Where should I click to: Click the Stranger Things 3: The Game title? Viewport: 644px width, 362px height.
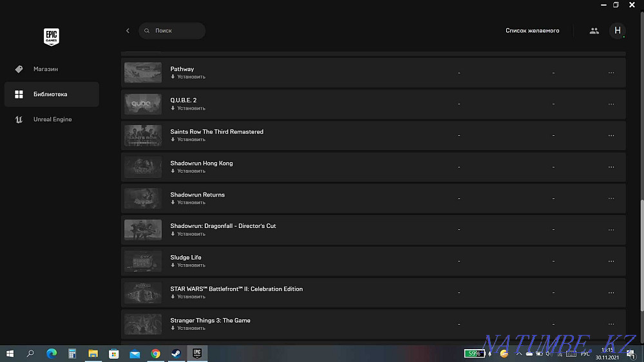click(211, 321)
